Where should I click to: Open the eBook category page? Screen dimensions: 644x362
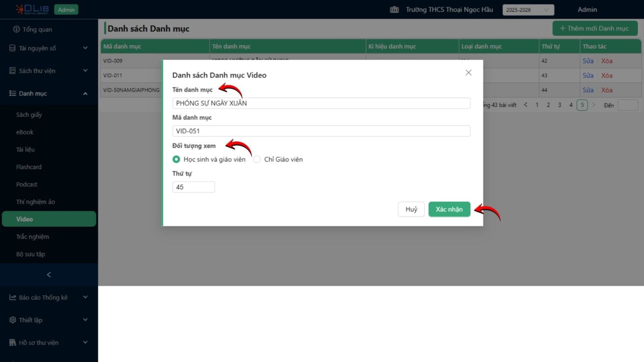(x=25, y=132)
